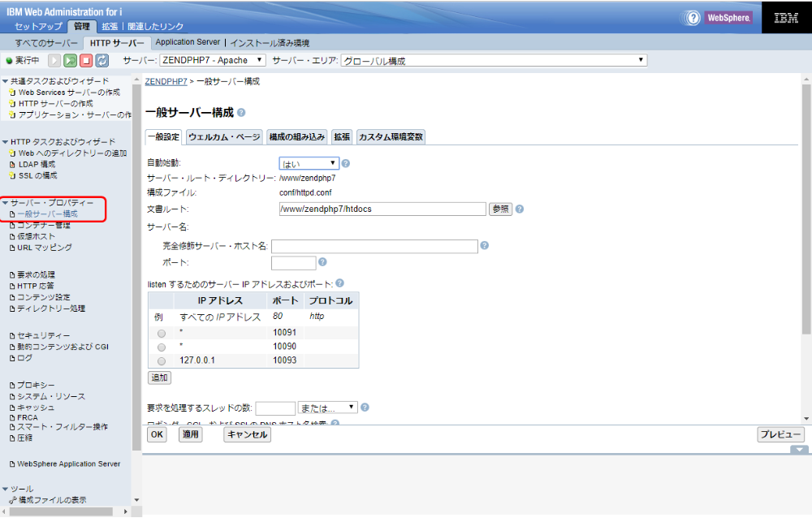Select the 一般設定 tab
812x522 pixels.
click(164, 136)
